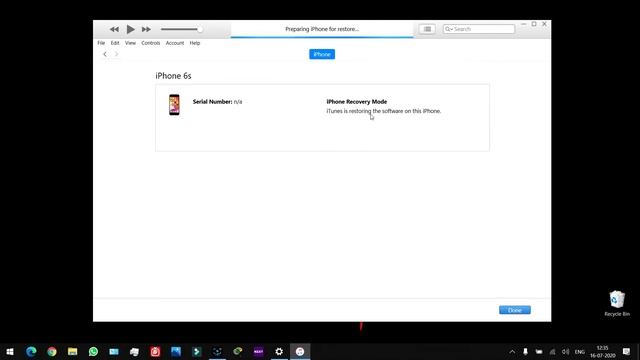The image size is (640, 360).
Task: Click the ENG language indicator
Action: pyautogui.click(x=580, y=351)
